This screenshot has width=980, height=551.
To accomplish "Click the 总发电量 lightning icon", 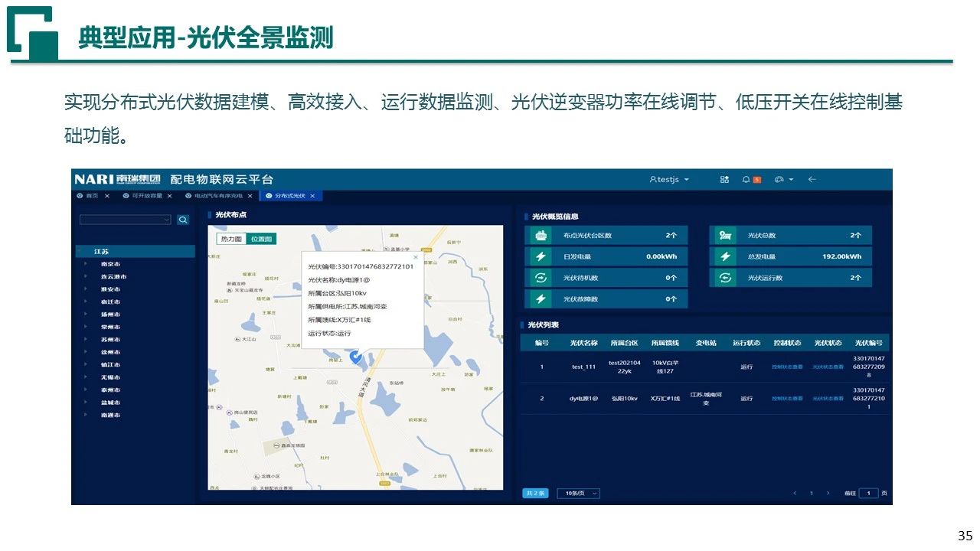I will (x=724, y=256).
